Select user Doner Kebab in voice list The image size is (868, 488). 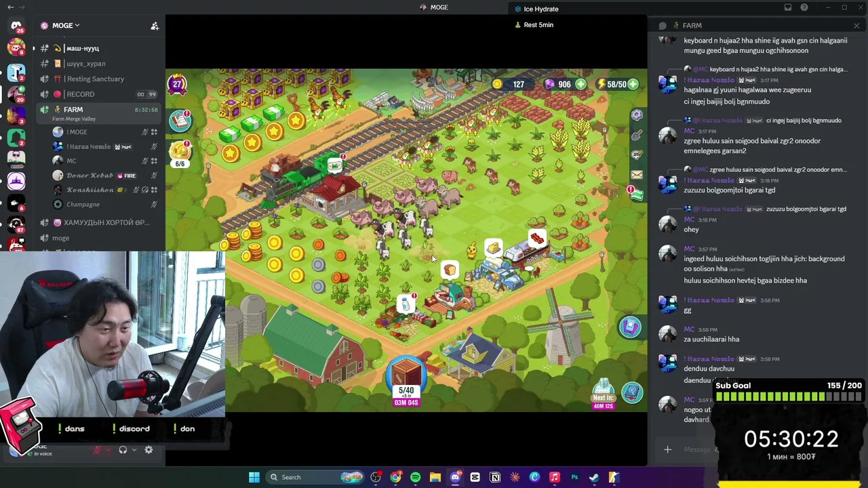(105, 176)
